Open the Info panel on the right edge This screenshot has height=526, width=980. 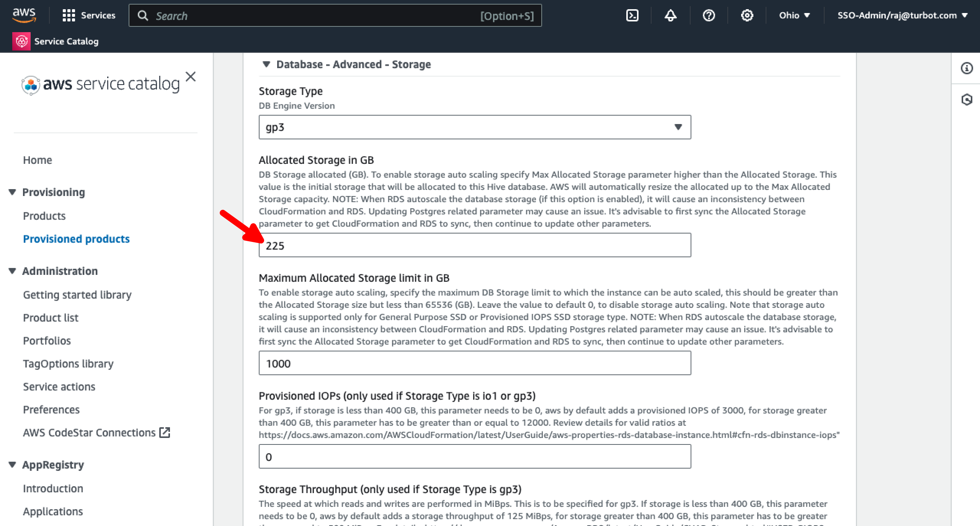[966, 68]
